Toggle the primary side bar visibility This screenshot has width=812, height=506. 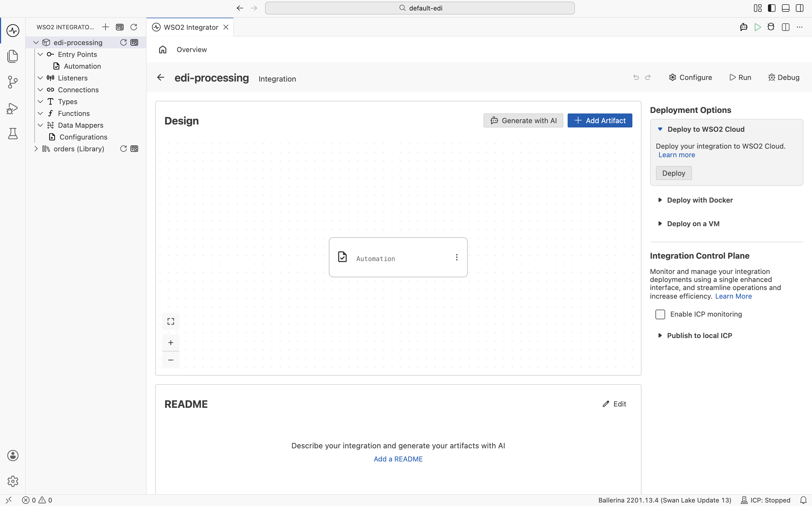[772, 8]
